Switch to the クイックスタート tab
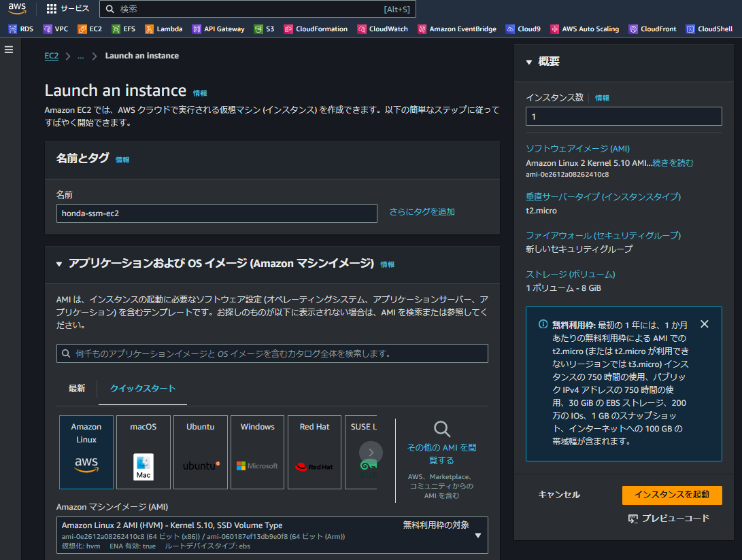Viewport: 742px width, 560px height. pyautogui.click(x=142, y=388)
